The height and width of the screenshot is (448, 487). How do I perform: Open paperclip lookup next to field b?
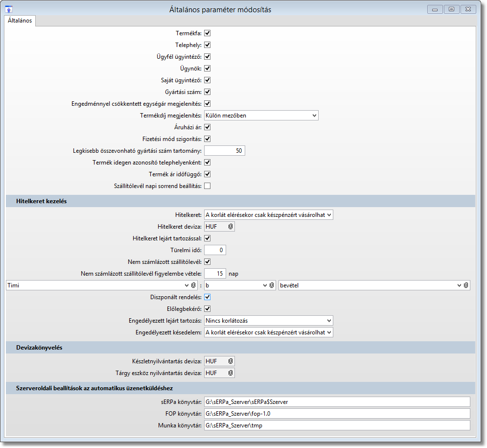point(272,285)
